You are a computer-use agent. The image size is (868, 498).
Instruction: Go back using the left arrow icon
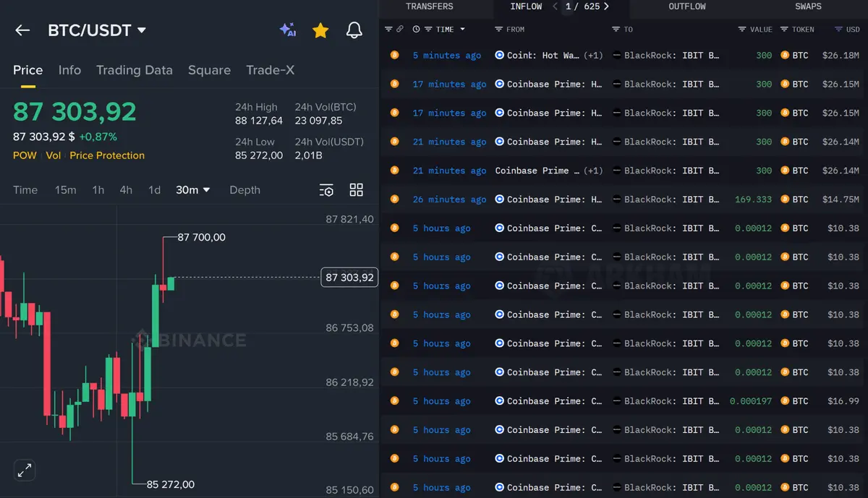(x=22, y=30)
